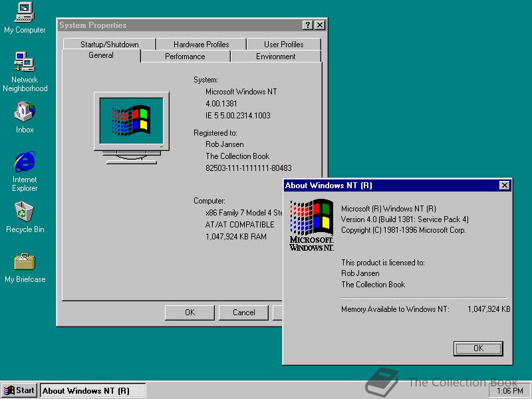
Task: Select the General tab
Action: 101,55
